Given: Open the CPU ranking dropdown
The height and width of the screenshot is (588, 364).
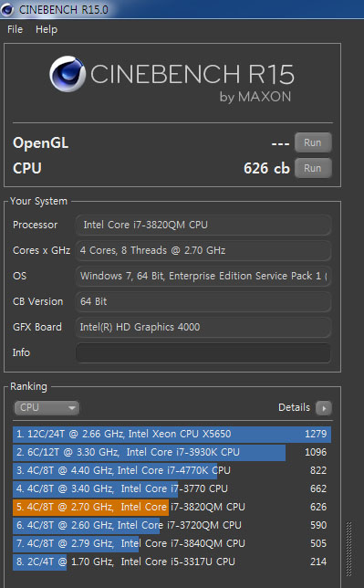Looking at the screenshot, I should [x=47, y=407].
